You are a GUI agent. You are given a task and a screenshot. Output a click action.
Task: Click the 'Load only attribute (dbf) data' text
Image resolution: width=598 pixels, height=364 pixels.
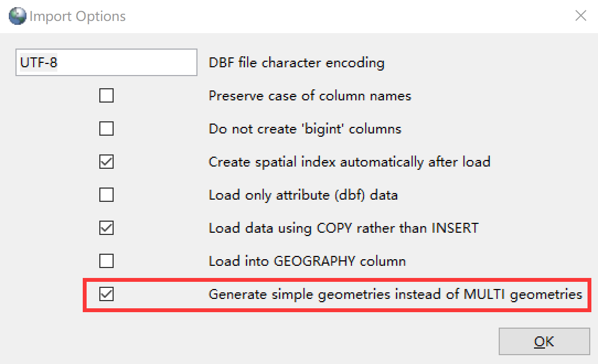pos(303,195)
